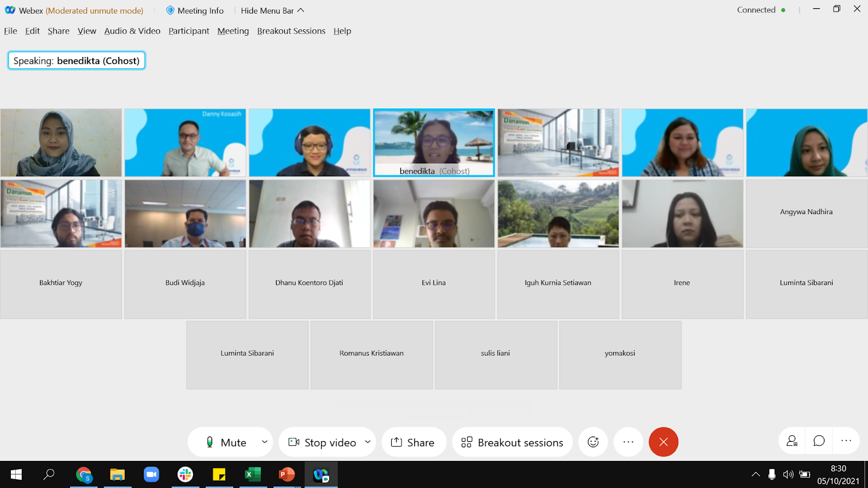
Task: Click the Meeting Info shield button
Action: pyautogui.click(x=195, y=10)
